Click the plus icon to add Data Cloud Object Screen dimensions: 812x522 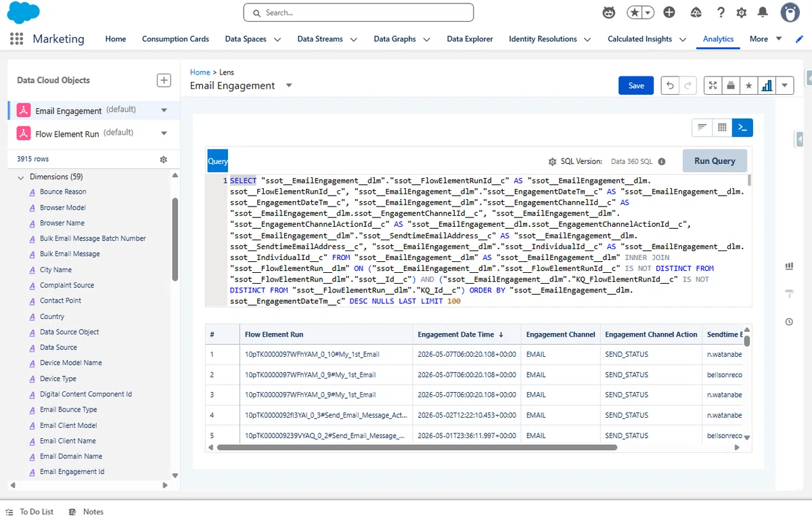tap(164, 80)
